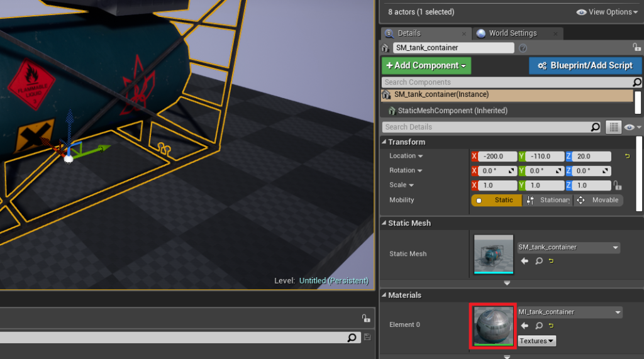Open the SM_tank_container mesh dropdown
Image resolution: width=644 pixels, height=359 pixels.
[x=569, y=248]
